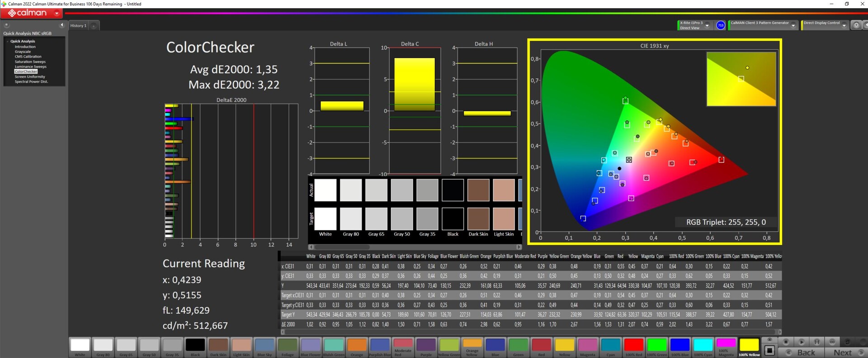868x358 pixels.
Task: Expand the X-Rite i1Pro 3 meter dropdown
Action: 707,26
